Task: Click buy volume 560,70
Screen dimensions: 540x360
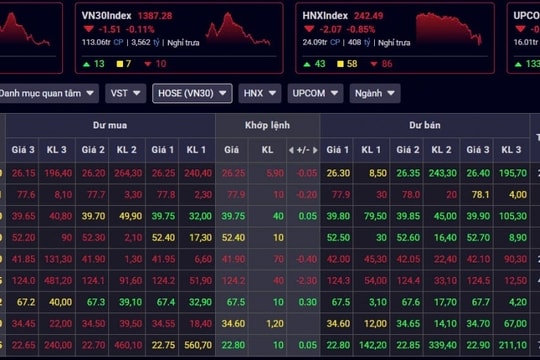Action: [198, 345]
